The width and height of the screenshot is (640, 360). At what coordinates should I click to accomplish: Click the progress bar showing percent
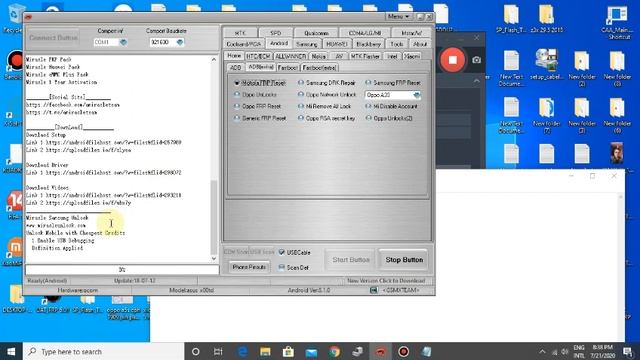click(x=122, y=270)
